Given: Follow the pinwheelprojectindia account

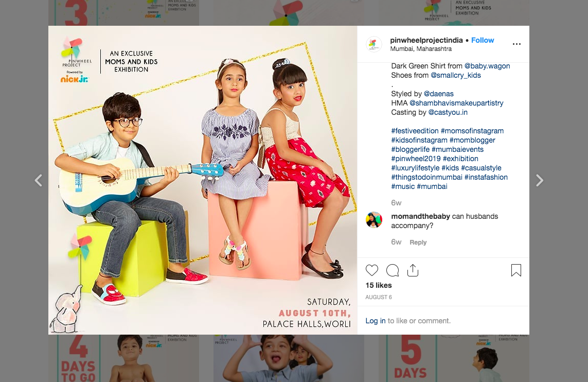Looking at the screenshot, I should [482, 40].
